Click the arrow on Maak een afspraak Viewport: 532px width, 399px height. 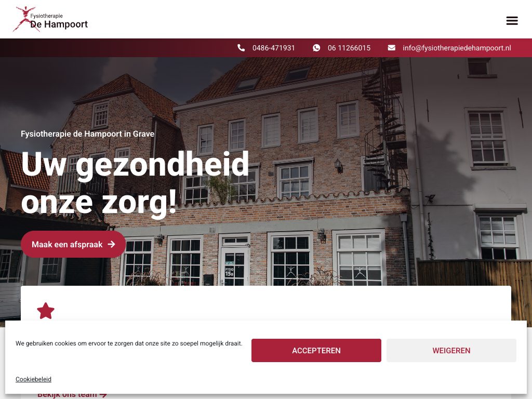click(x=111, y=244)
